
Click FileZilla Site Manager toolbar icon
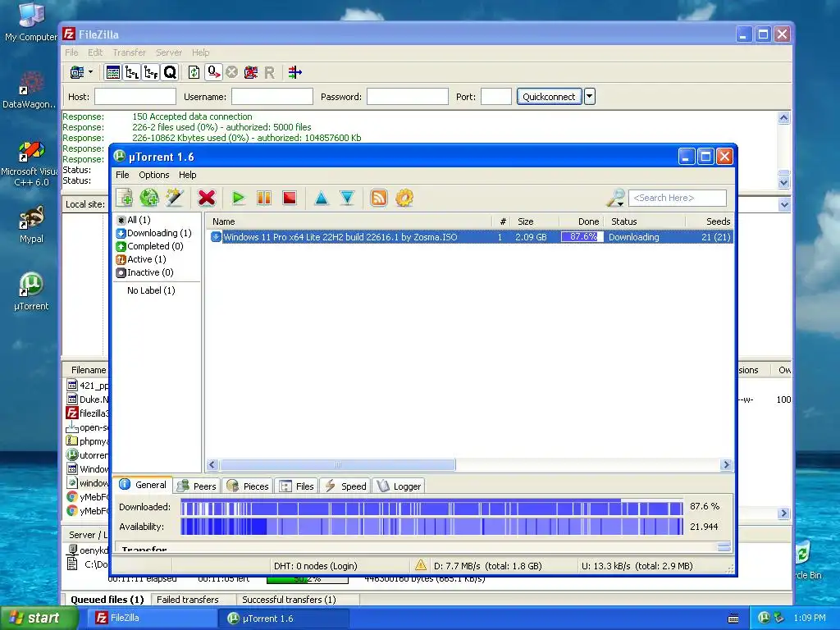[x=77, y=72]
